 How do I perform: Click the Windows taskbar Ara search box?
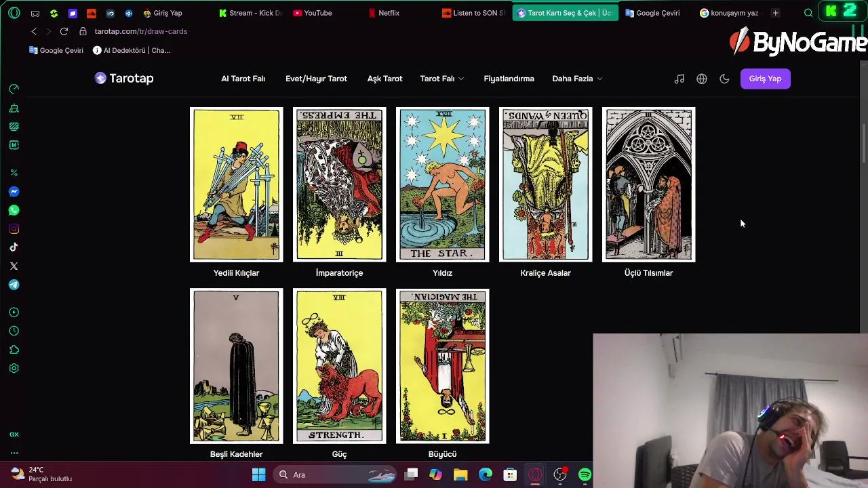(336, 474)
